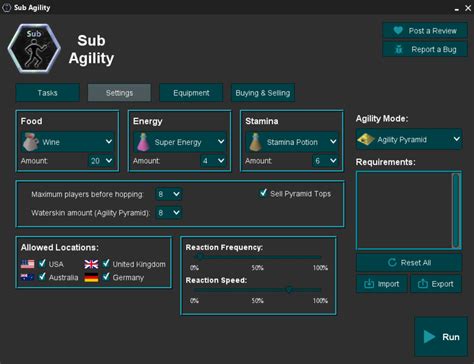Minimize the Sub Agility window
474x364 pixels.
tap(456, 9)
